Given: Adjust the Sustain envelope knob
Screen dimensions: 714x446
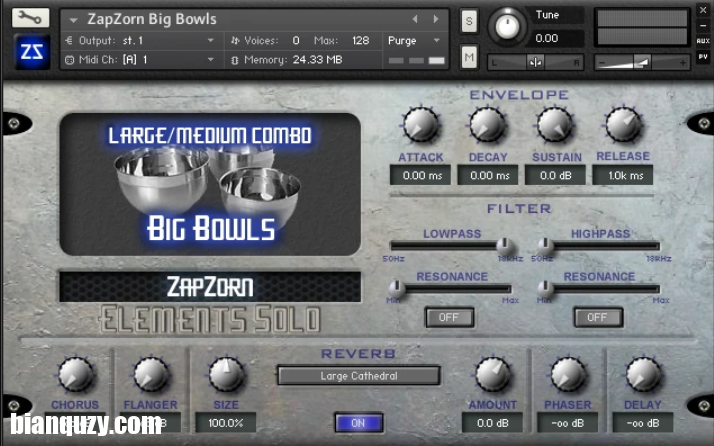Looking at the screenshot, I should point(555,125).
